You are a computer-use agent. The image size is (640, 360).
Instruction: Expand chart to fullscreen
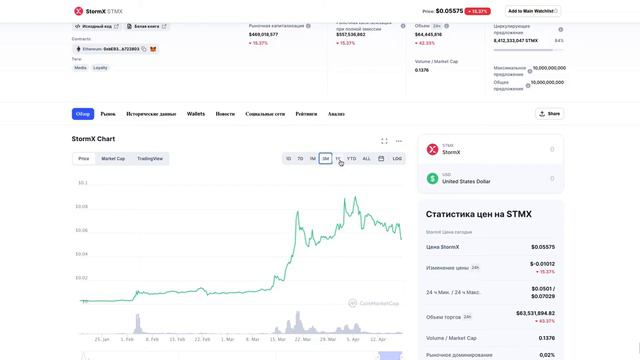click(384, 141)
